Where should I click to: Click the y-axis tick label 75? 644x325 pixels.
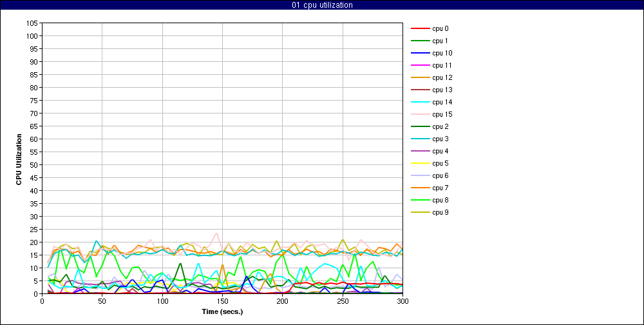[35, 101]
